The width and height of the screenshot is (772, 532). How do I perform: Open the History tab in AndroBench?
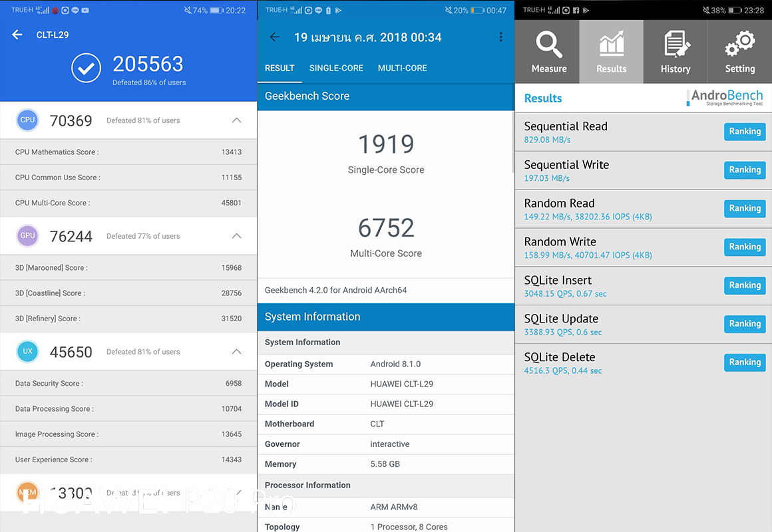point(675,52)
